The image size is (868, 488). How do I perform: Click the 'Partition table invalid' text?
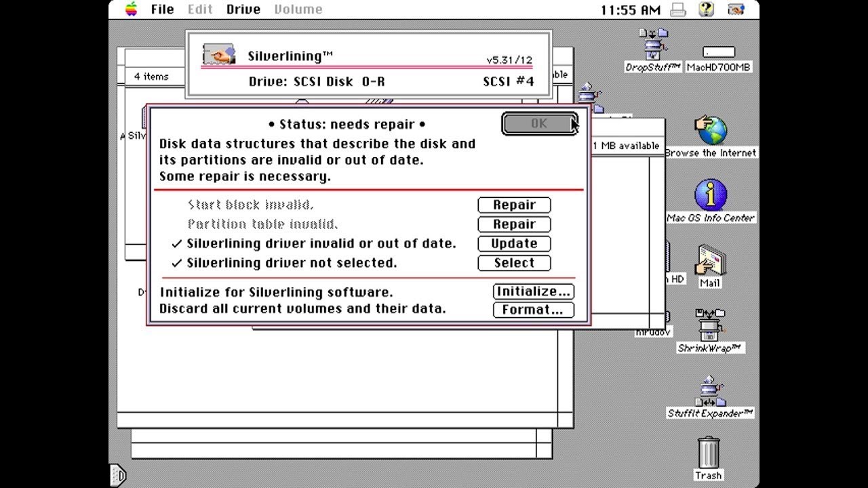(262, 224)
